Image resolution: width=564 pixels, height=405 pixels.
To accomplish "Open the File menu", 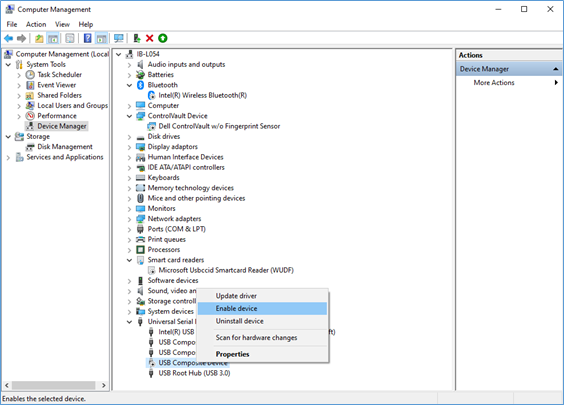I will tap(12, 24).
